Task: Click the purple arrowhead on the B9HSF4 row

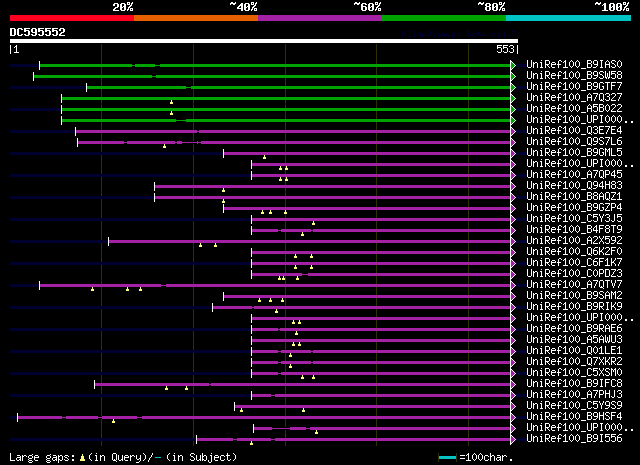Action: 513,418
